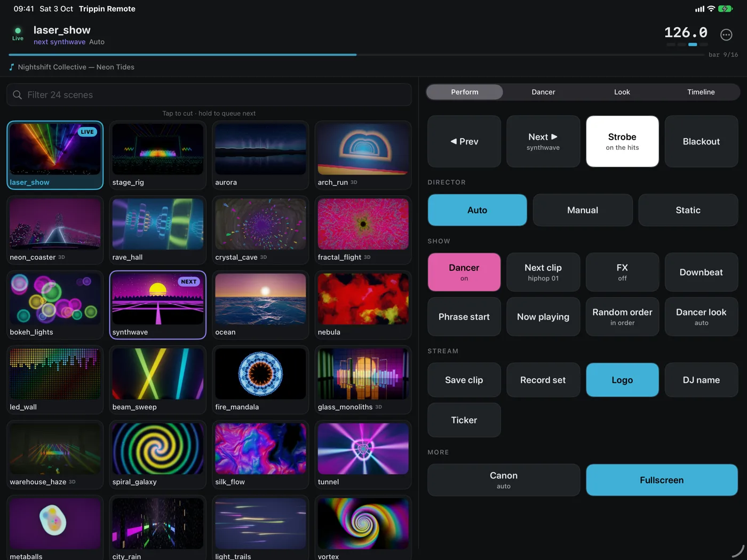Check the battery charging indicator
The width and height of the screenshot is (747, 560).
point(725,9)
